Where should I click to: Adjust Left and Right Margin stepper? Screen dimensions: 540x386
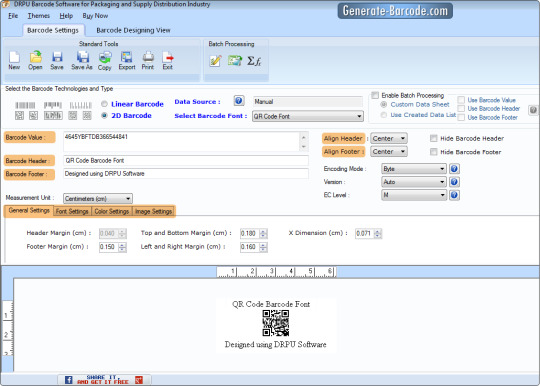click(263, 247)
